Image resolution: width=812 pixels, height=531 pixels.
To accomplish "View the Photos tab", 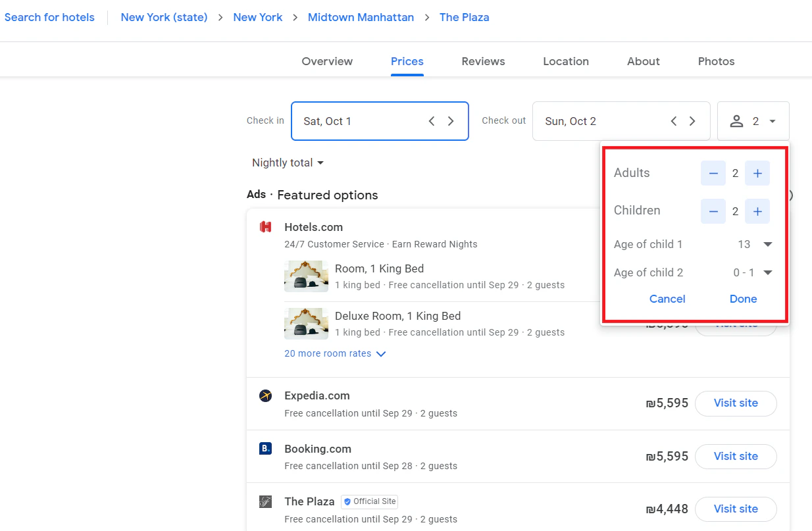I will pos(716,61).
